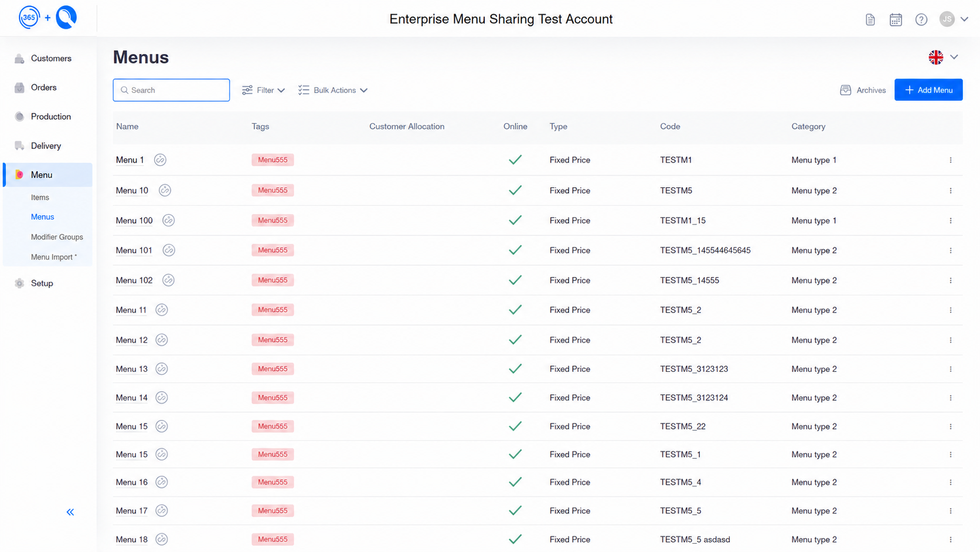Open Menu Import submenu entry
The height and width of the screenshot is (552, 980).
click(x=54, y=257)
